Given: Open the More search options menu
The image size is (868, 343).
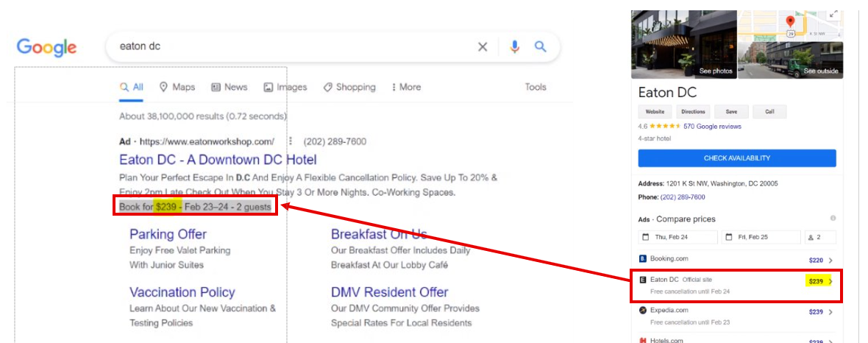Looking at the screenshot, I should click(406, 87).
